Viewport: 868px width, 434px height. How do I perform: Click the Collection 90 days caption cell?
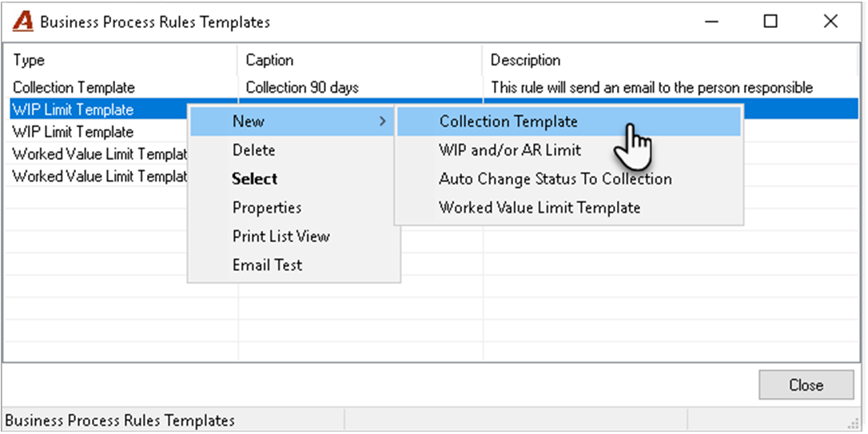(302, 87)
